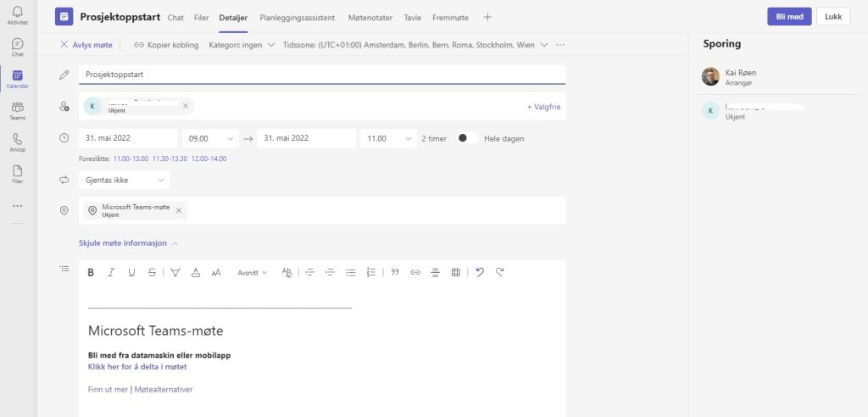
Task: Open the 09.00 start time dropdown
Action: [210, 138]
